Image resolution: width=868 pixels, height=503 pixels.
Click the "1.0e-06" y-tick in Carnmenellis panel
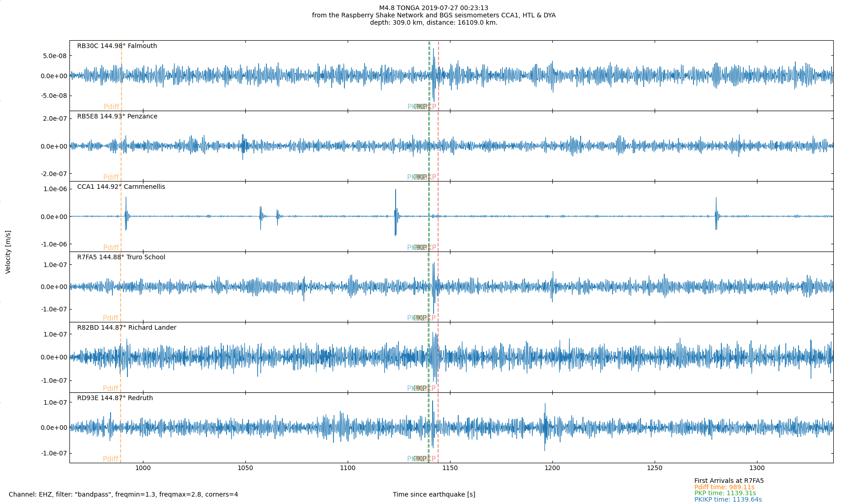(55, 189)
